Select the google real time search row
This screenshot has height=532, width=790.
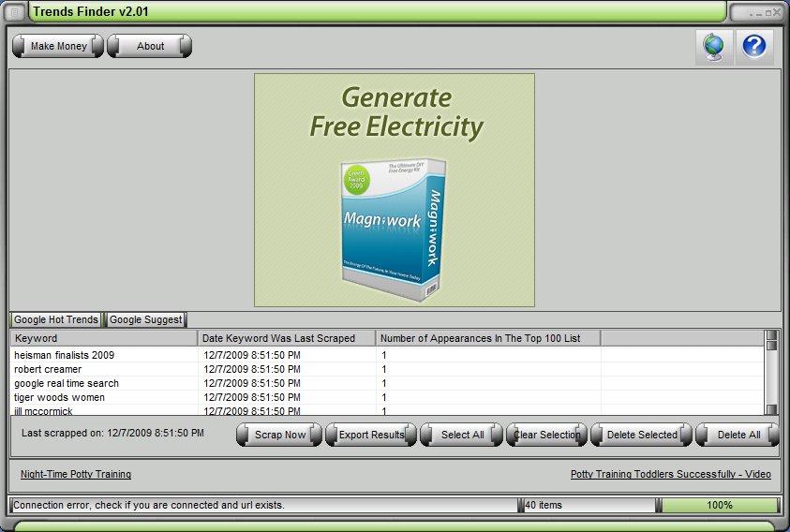pyautogui.click(x=387, y=383)
